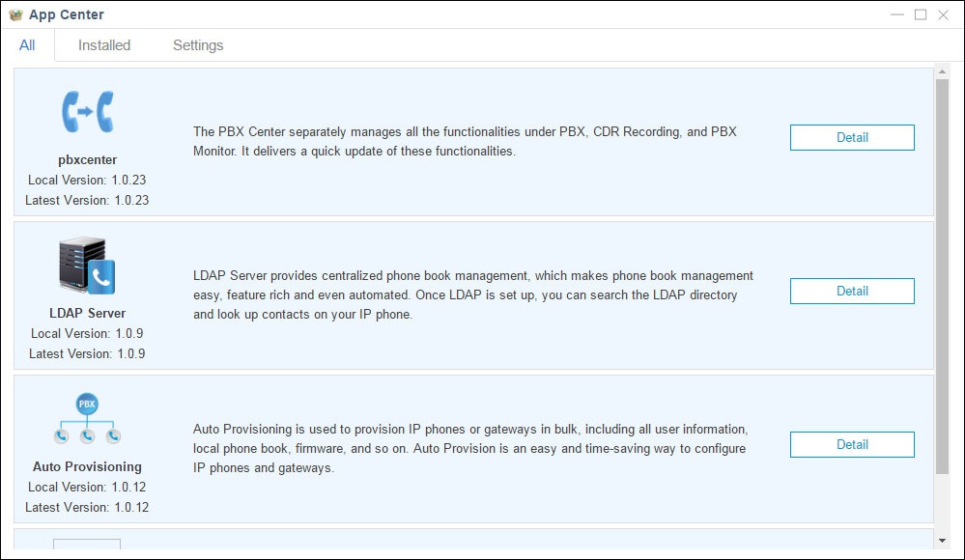Click the PBX Center description text
The width and height of the screenshot is (965, 560).
coord(465,141)
